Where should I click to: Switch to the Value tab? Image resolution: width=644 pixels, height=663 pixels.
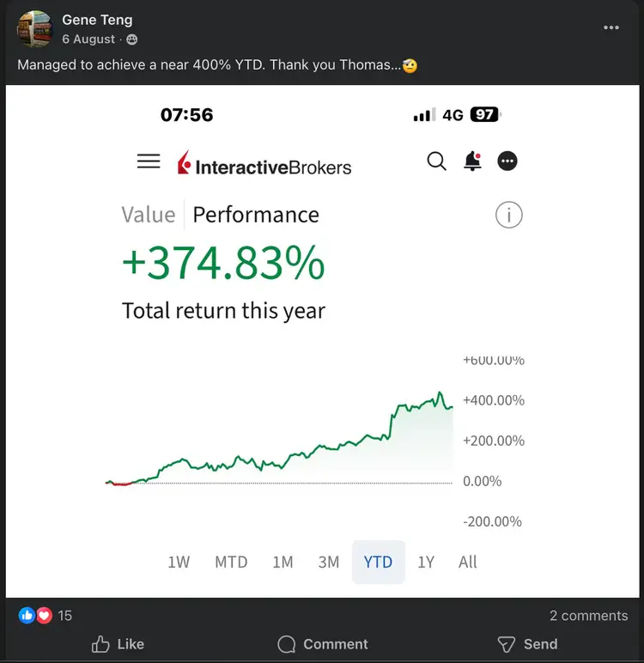(148, 215)
